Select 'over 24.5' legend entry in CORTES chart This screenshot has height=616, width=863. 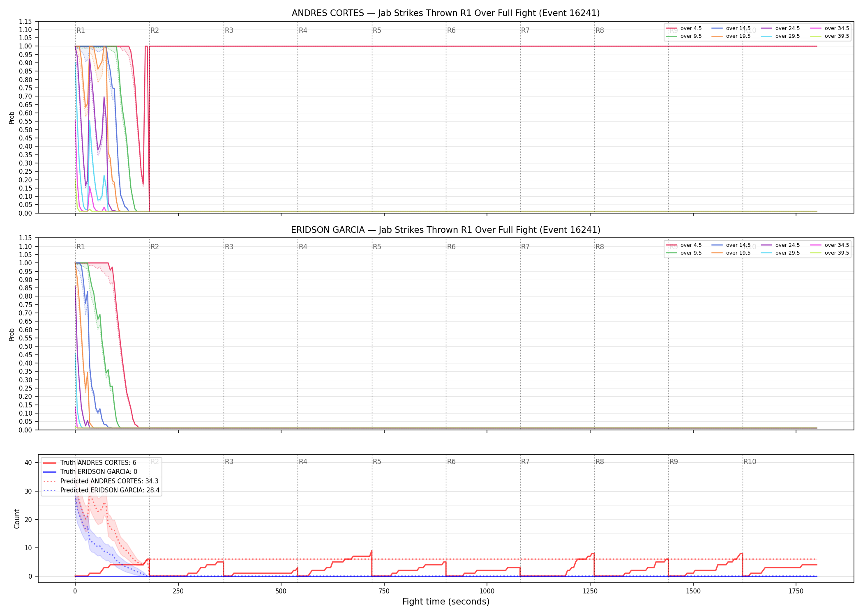(x=780, y=28)
